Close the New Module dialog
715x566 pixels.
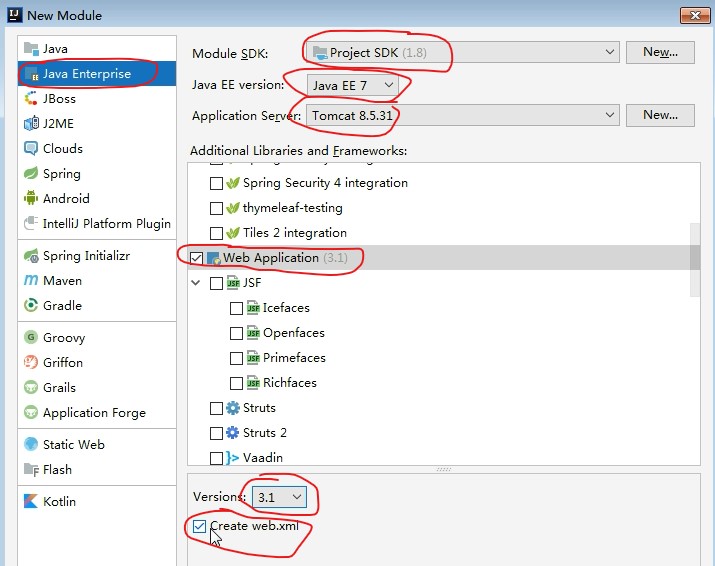695,16
